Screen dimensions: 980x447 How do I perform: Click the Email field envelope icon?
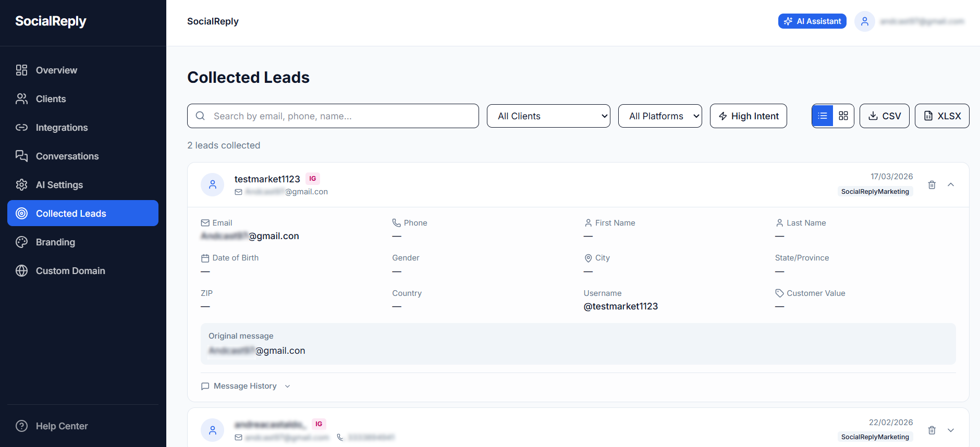(x=205, y=223)
